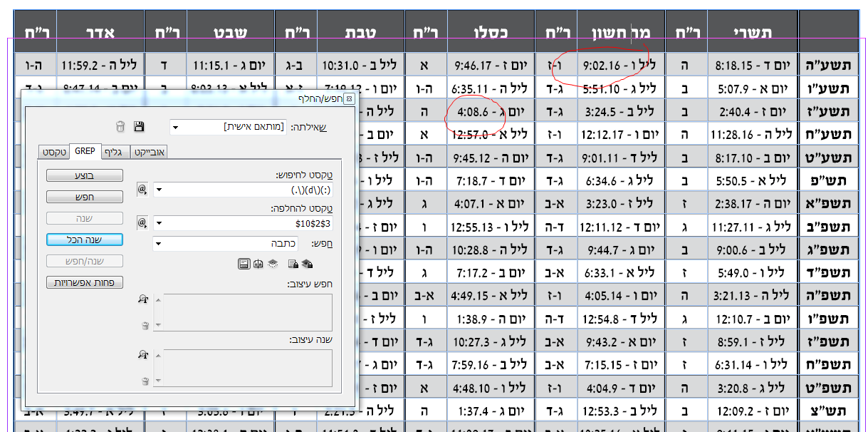The height and width of the screenshot is (432, 868).
Task: Click the save query disk icon
Action: (x=139, y=127)
